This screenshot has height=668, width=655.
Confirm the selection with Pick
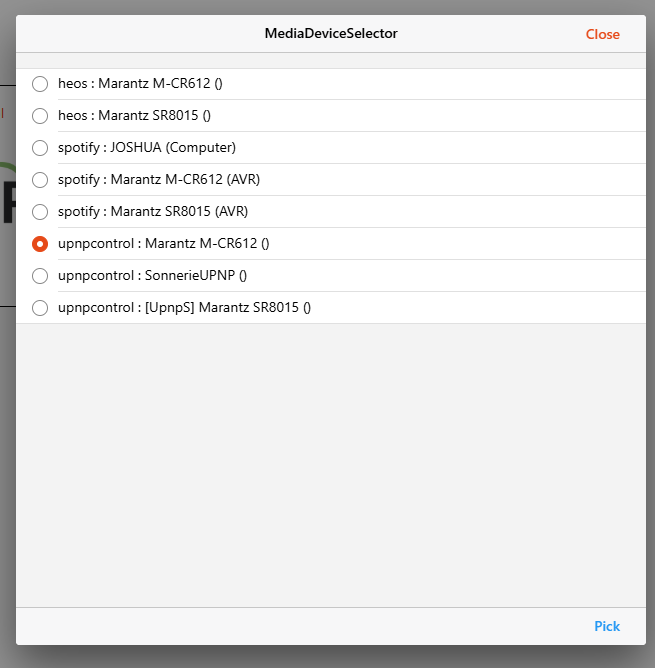pos(607,626)
